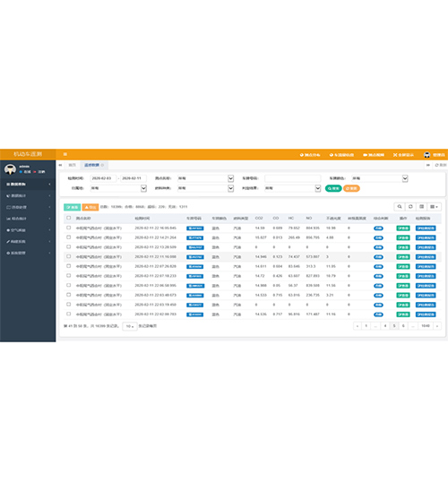Toggle sidebar with the hamburger menu icon

click(x=65, y=154)
